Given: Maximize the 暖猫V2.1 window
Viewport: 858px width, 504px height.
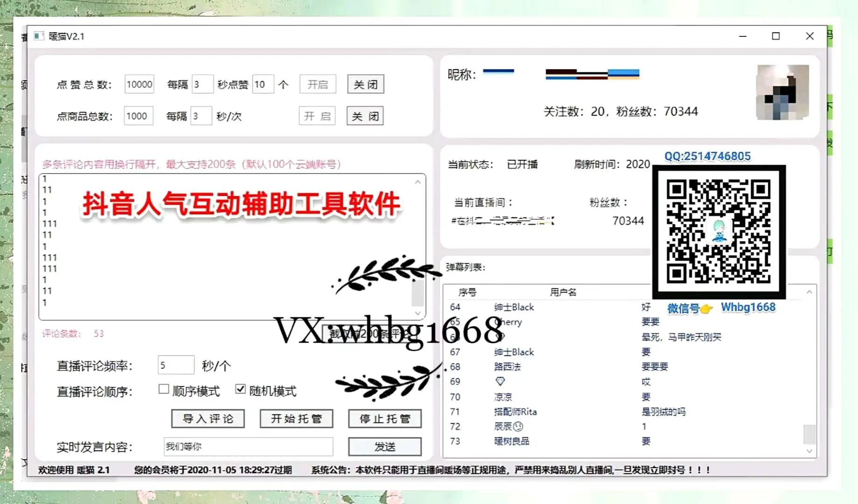Looking at the screenshot, I should click(x=776, y=36).
